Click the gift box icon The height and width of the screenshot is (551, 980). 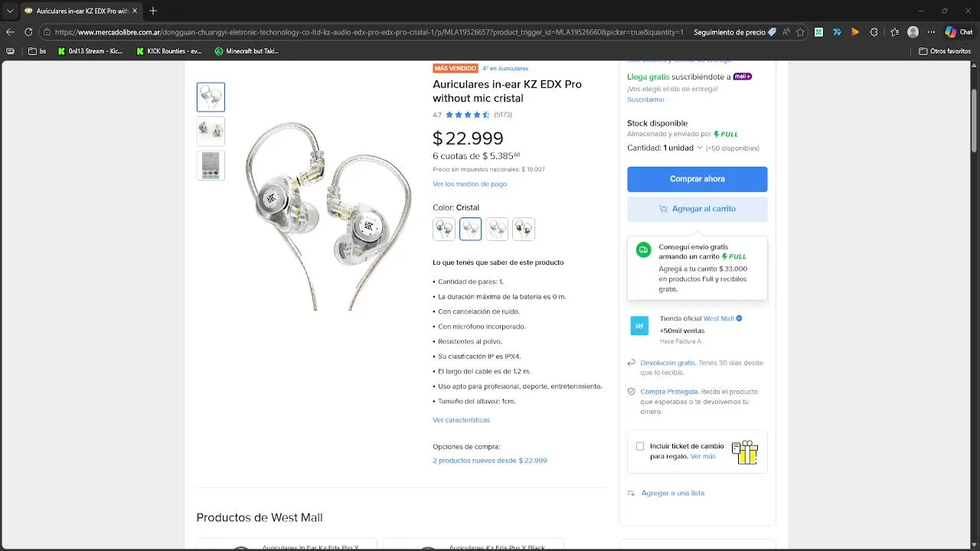tap(744, 452)
